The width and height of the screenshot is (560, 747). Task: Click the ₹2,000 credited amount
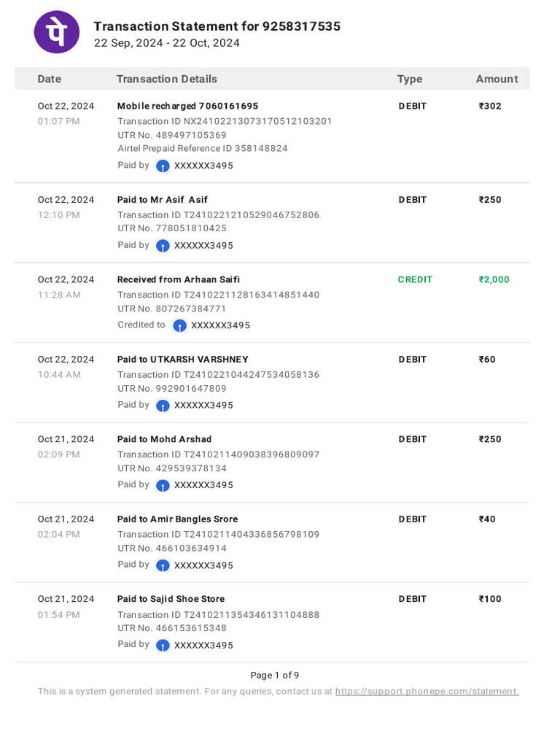(x=494, y=279)
